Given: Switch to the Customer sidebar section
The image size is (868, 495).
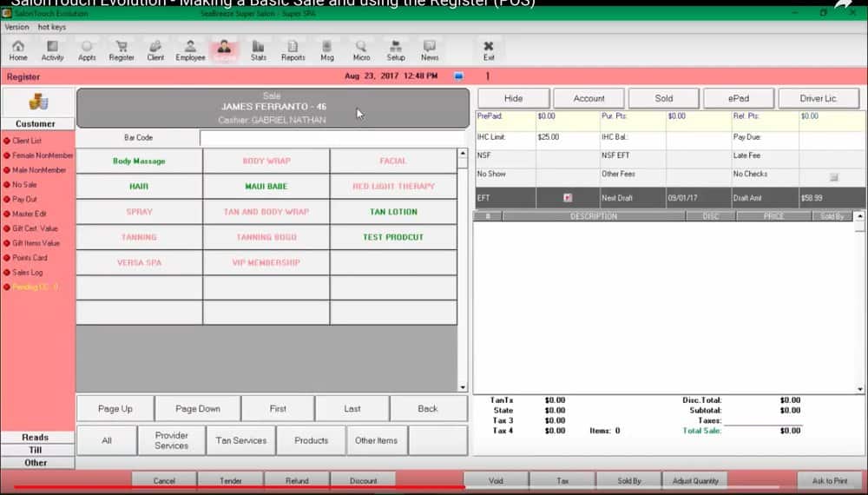Looking at the screenshot, I should [36, 124].
